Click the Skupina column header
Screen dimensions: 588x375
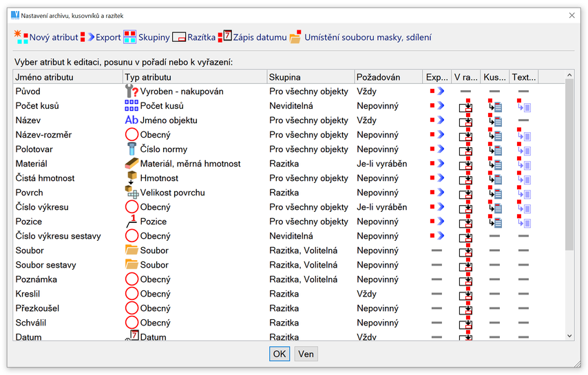[x=310, y=77]
